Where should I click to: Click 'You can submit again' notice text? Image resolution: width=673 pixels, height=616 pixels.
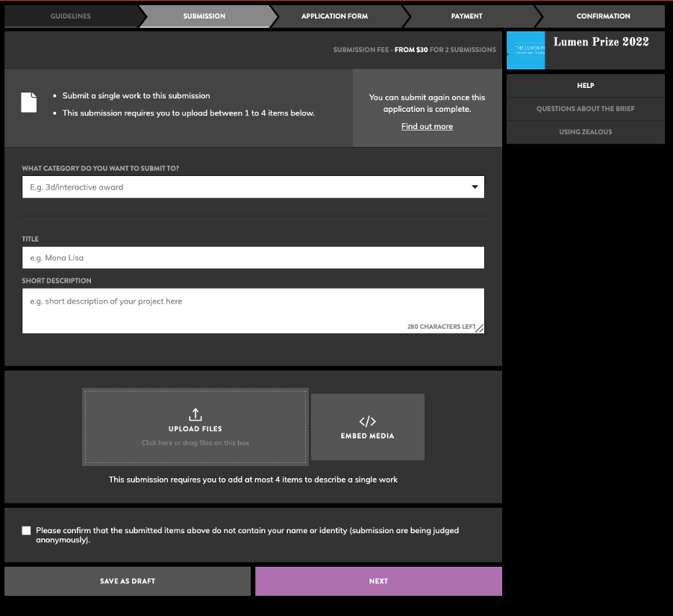(x=427, y=104)
